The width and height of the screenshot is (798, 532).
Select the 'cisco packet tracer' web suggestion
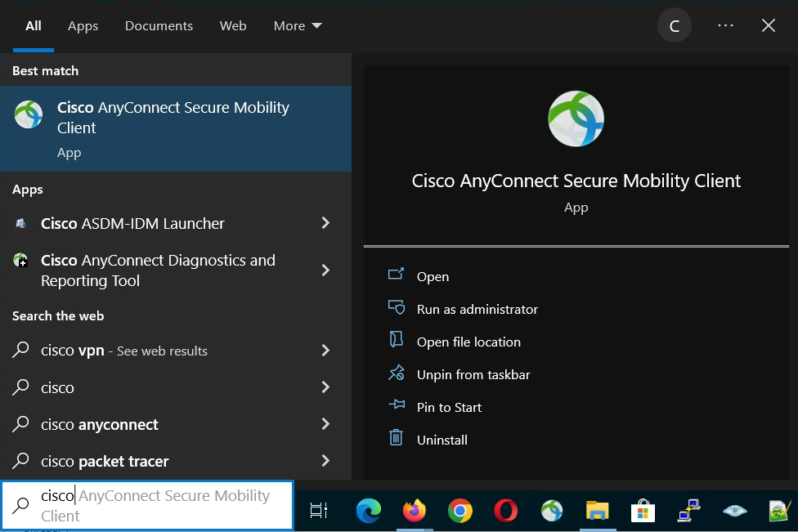(105, 461)
